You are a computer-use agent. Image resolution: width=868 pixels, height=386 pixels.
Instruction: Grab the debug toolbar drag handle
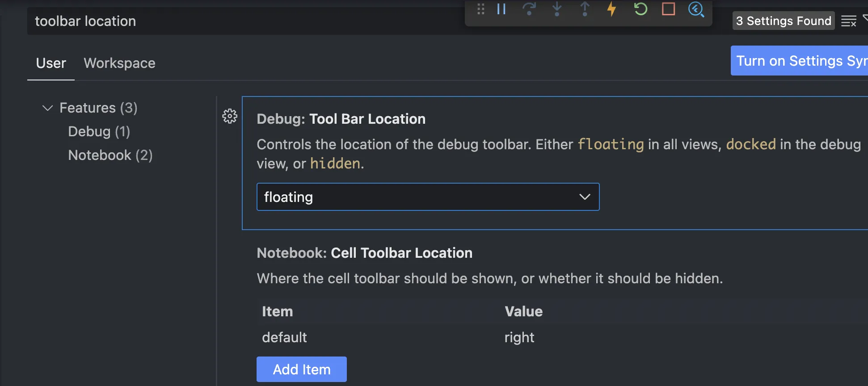[x=481, y=9]
